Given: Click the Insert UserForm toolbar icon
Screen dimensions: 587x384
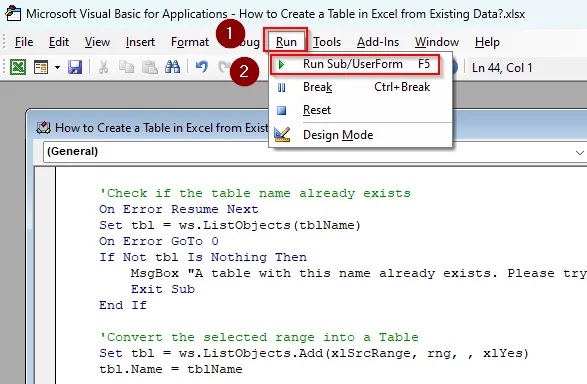Looking at the screenshot, I should [x=41, y=67].
